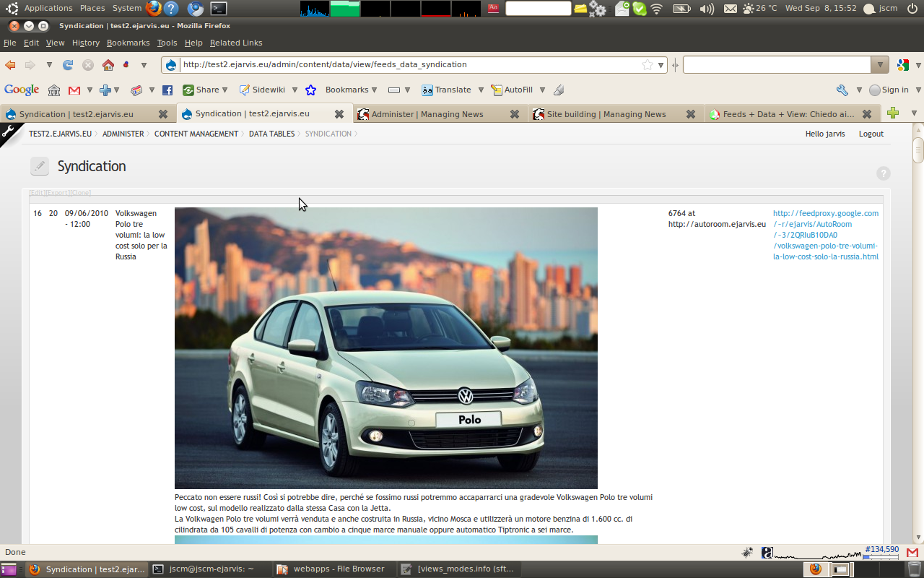Click the Google search engine icon
This screenshot has width=924, height=578.
point(902,65)
